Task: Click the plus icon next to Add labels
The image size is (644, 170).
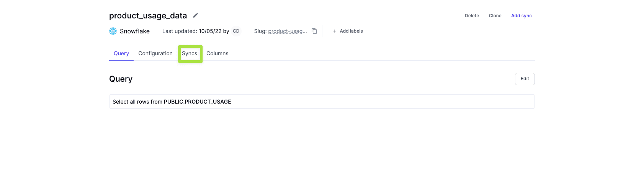Action: pos(334,31)
